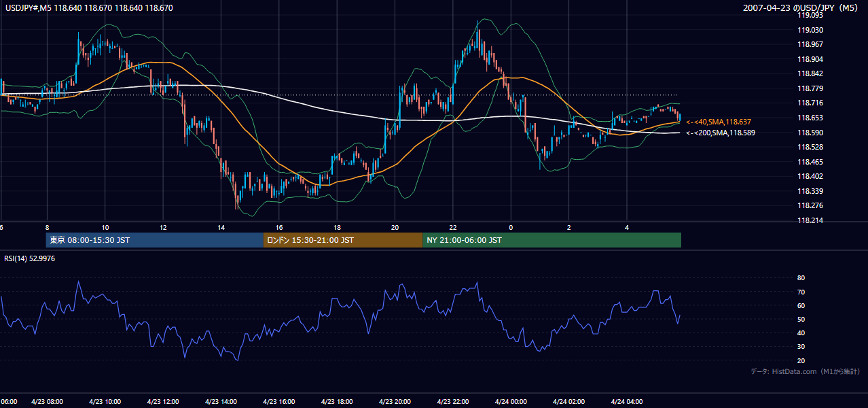The height and width of the screenshot is (408, 868).
Task: Click RSI scale value 70
Action: [801, 292]
